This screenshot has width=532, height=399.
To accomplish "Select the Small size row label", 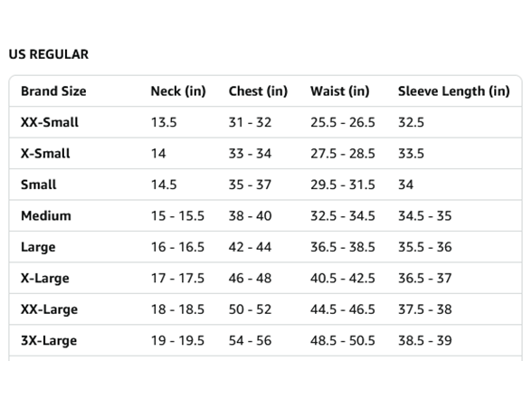I will [39, 185].
